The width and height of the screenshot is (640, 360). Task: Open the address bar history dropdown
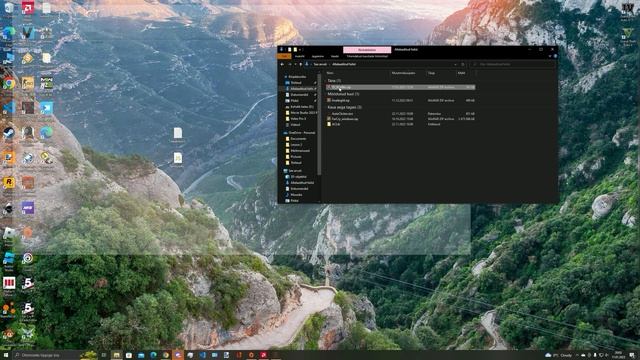click(455, 64)
